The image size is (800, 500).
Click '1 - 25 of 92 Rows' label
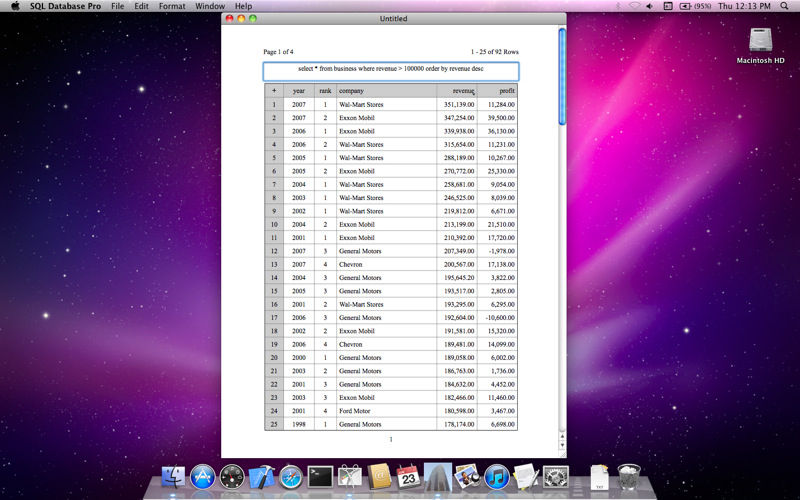click(x=494, y=52)
